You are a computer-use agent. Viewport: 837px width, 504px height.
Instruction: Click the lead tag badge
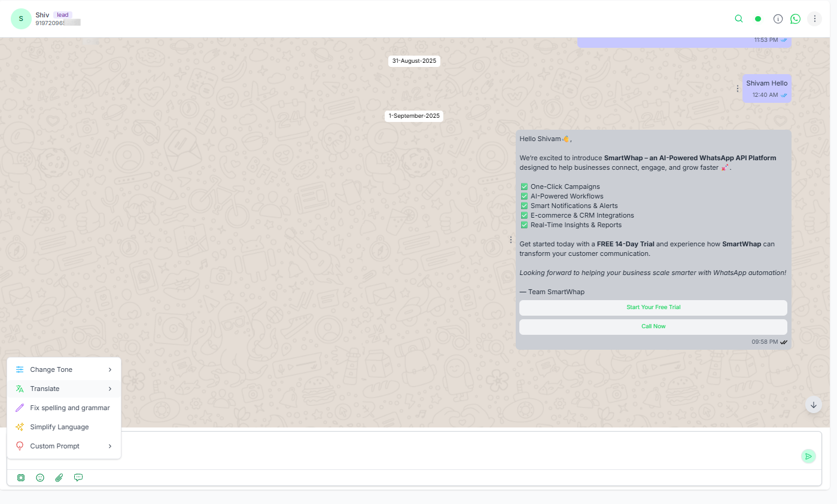(63, 14)
